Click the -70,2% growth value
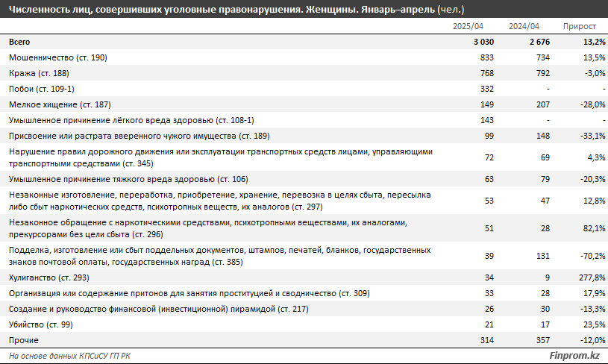This screenshot has height=364, width=608. coord(589,255)
